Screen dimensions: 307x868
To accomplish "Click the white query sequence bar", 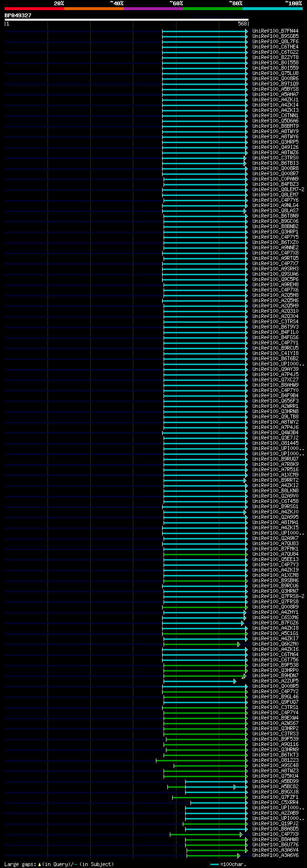I will point(127,20).
